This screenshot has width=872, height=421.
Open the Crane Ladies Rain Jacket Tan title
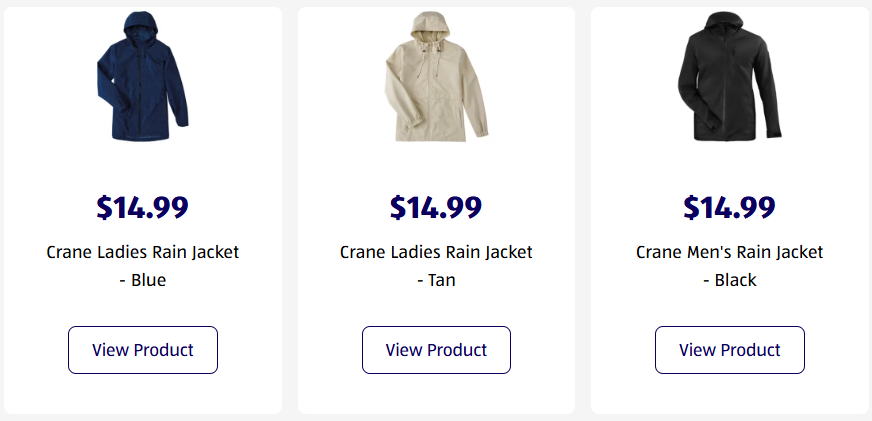click(436, 252)
